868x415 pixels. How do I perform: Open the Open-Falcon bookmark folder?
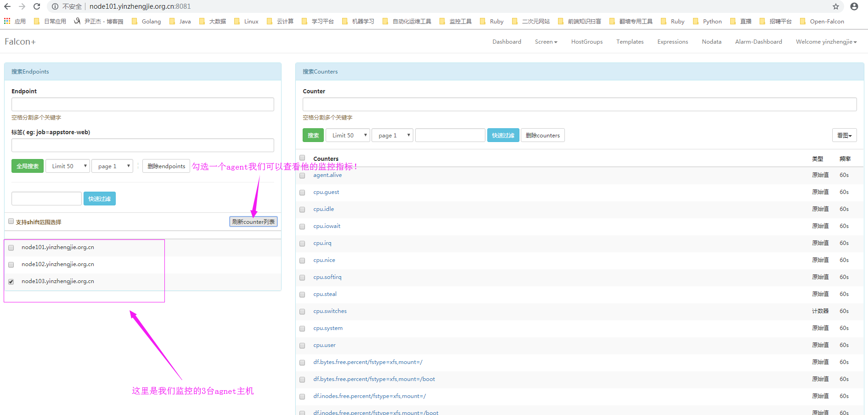822,21
